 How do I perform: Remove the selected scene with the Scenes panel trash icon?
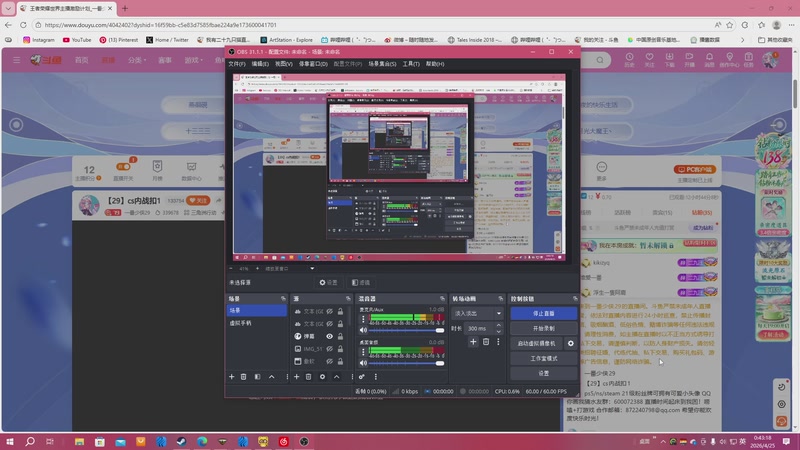(x=244, y=377)
